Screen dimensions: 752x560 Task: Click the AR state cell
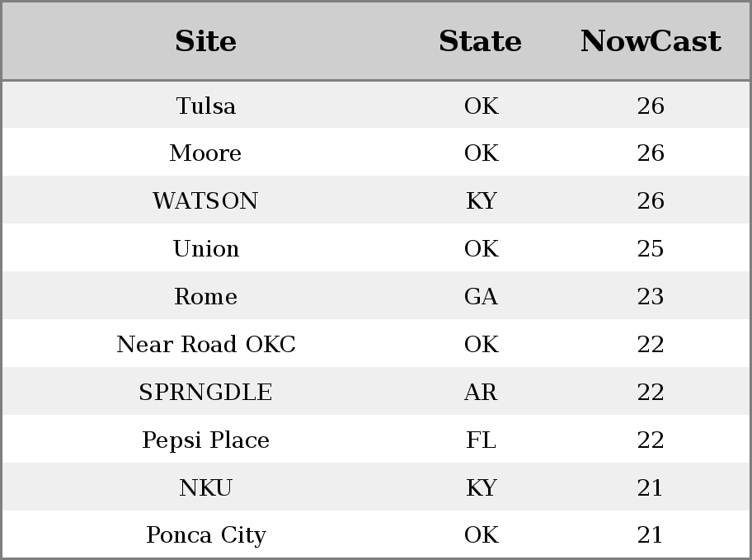coord(481,392)
